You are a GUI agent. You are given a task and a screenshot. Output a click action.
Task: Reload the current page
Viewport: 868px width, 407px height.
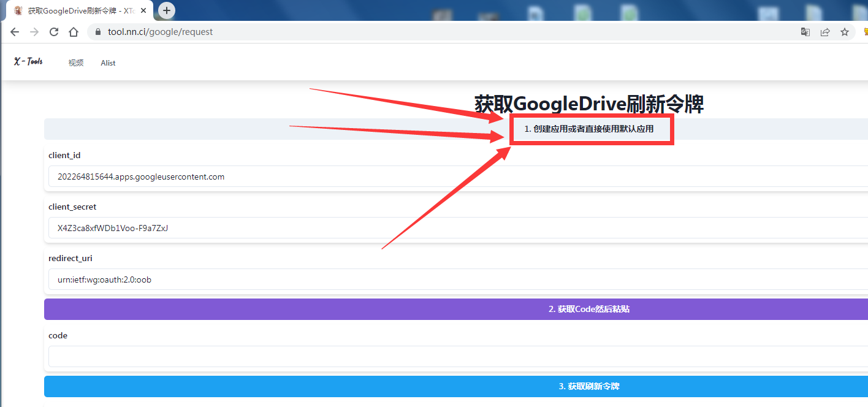(54, 32)
